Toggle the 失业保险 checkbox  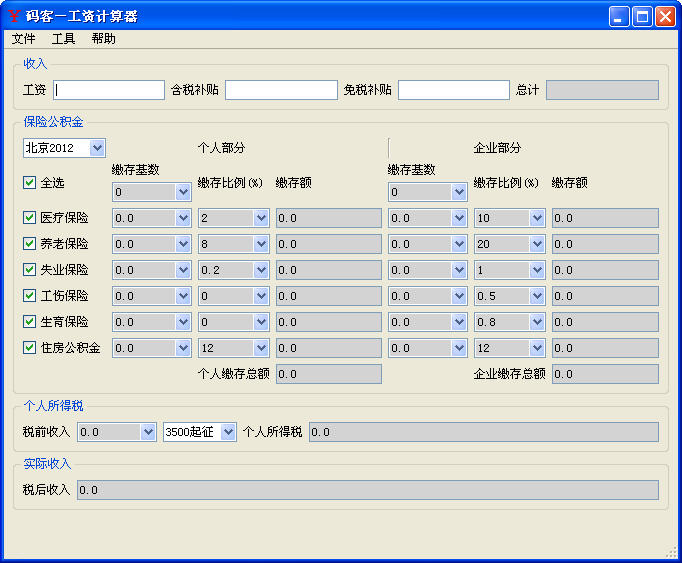(x=29, y=270)
